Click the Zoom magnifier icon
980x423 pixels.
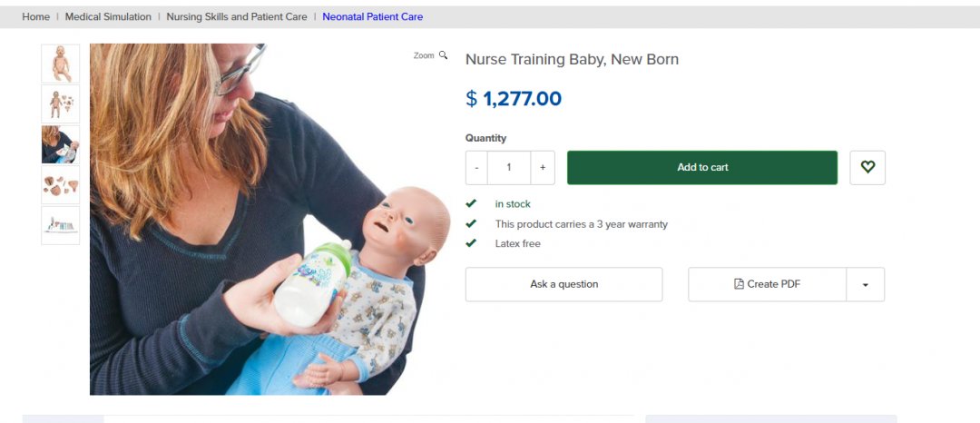[443, 55]
